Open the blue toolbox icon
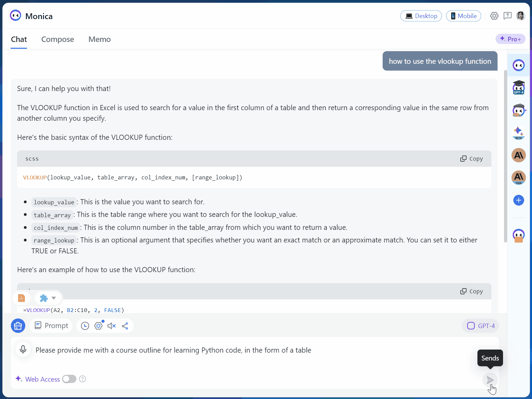The image size is (532, 399). pos(18,326)
